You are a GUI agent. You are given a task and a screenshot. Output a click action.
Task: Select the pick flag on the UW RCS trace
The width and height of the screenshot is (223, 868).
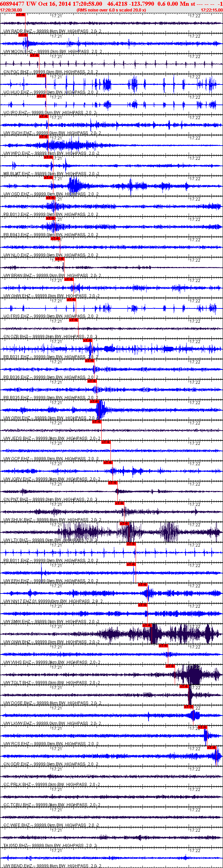click(203, 727)
